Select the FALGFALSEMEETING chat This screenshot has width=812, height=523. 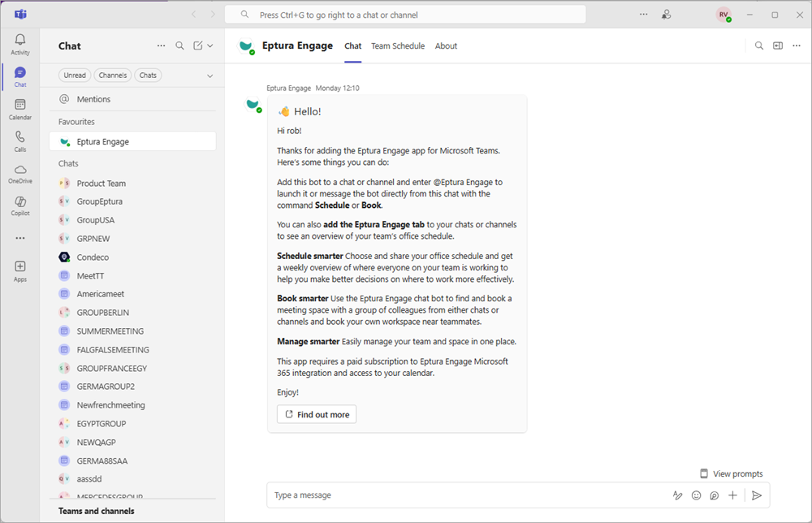[132, 350]
